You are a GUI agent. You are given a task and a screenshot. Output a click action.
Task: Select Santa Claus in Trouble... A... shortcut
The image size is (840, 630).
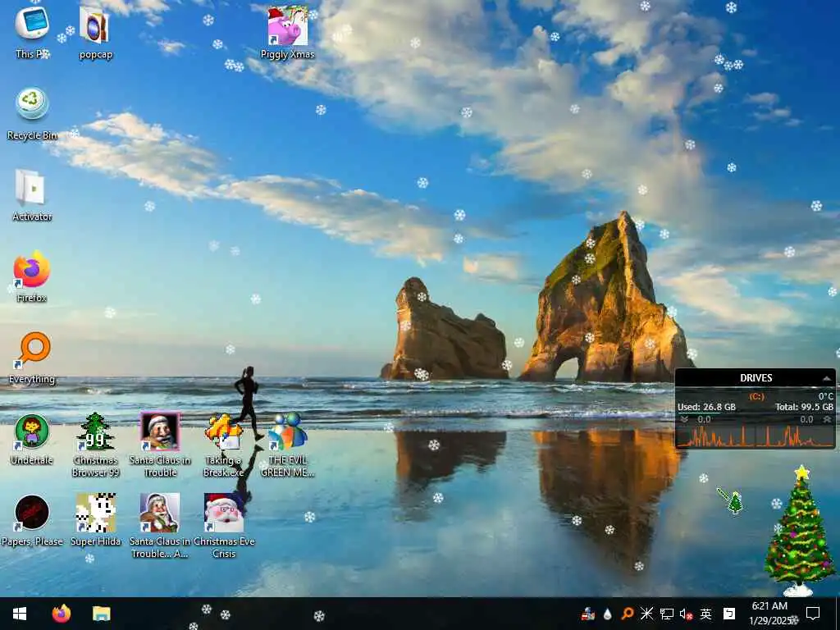(x=160, y=526)
